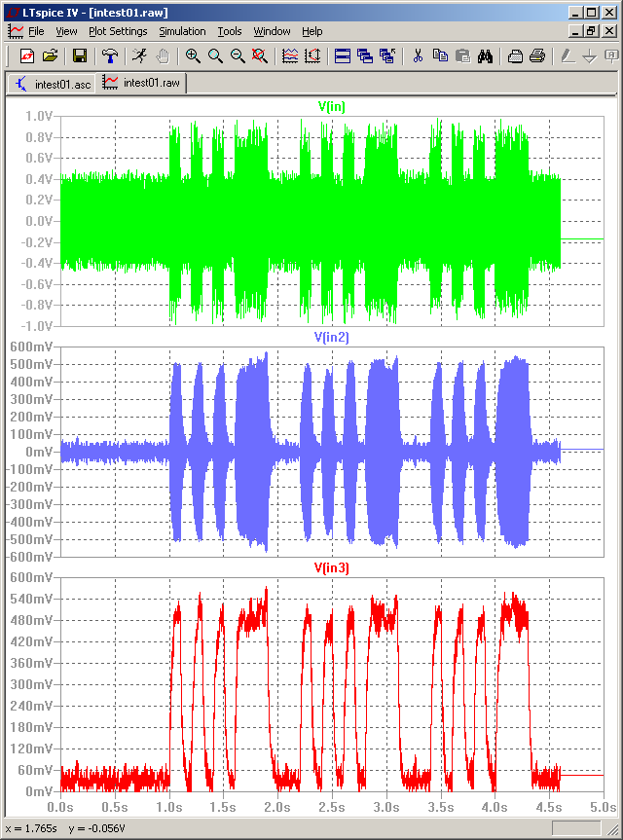Open the Simulation menu

(x=182, y=31)
